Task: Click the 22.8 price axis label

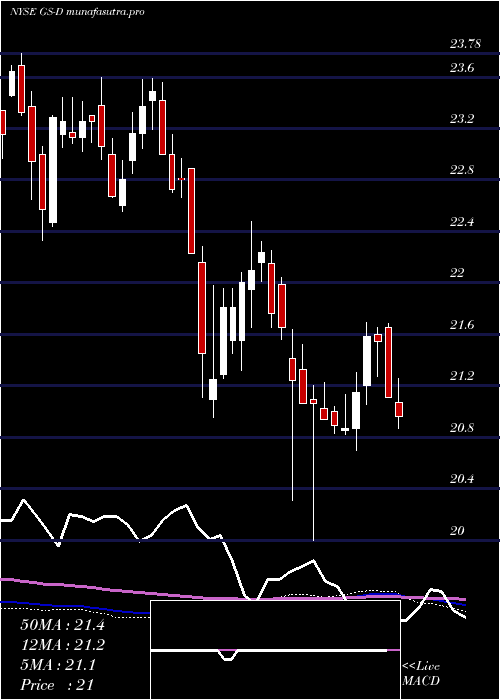Action: point(462,170)
